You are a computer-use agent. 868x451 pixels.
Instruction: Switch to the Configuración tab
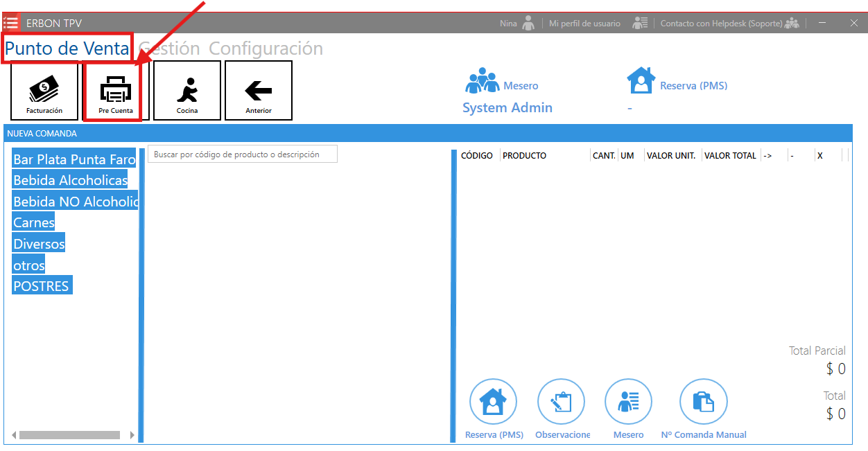coord(266,48)
